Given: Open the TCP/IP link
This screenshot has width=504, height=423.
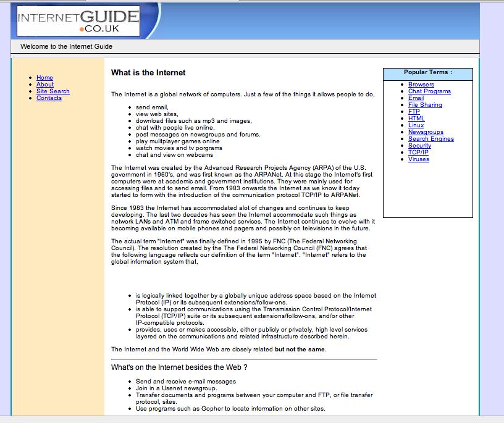Looking at the screenshot, I should pos(418,153).
